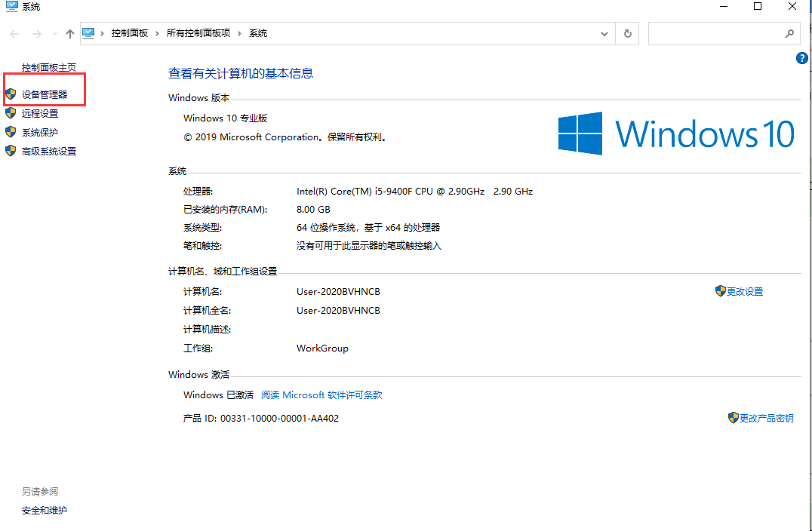812x531 pixels.
Task: Click the Forward navigation arrow
Action: point(36,34)
